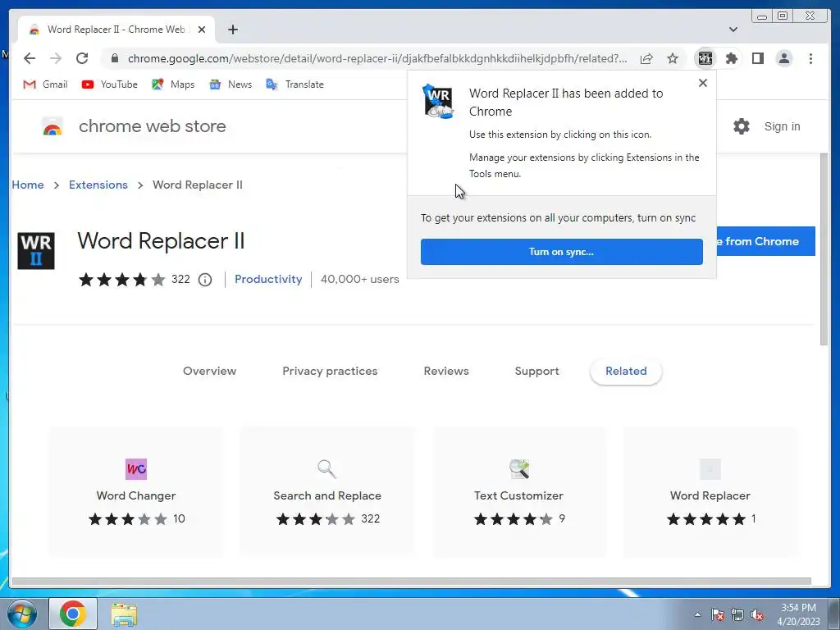Open Word Replacer related extension card
Screen dimensions: 840x630
tap(710, 492)
